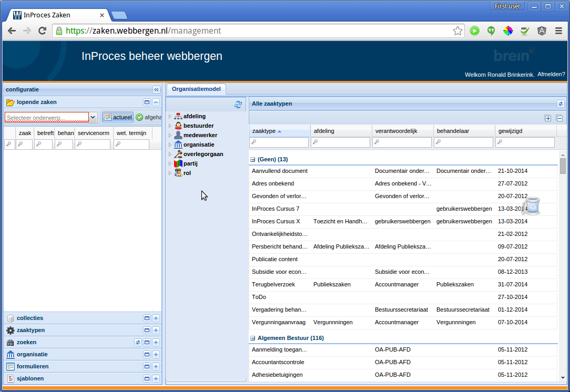570x392 pixels.
Task: Click the overlegorgaan gavel icon
Action: (x=178, y=154)
